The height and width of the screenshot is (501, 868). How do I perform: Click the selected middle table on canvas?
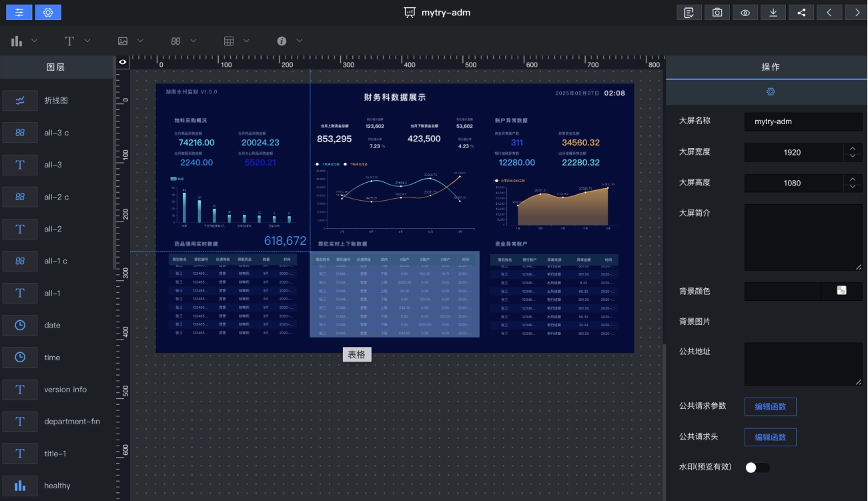click(394, 294)
